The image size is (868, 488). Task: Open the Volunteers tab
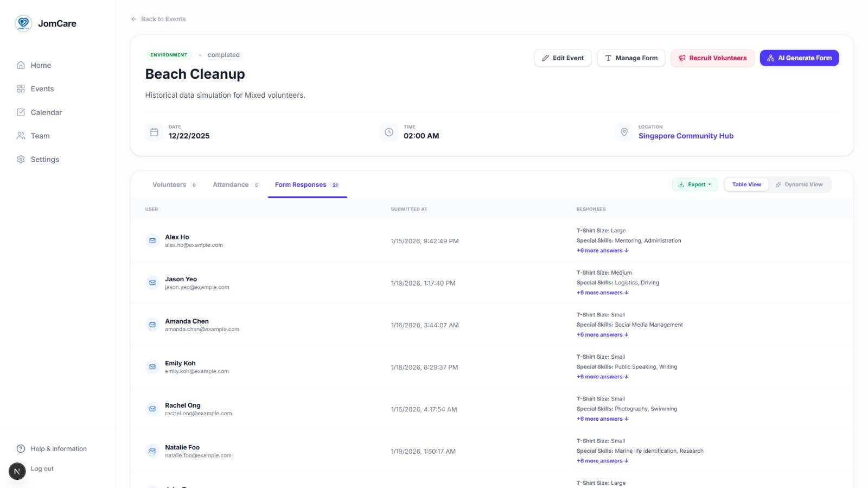pos(174,185)
